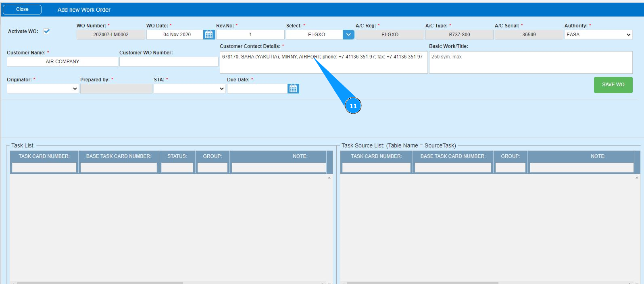Click the Due Date input field
This screenshot has width=644, height=284.
click(257, 89)
